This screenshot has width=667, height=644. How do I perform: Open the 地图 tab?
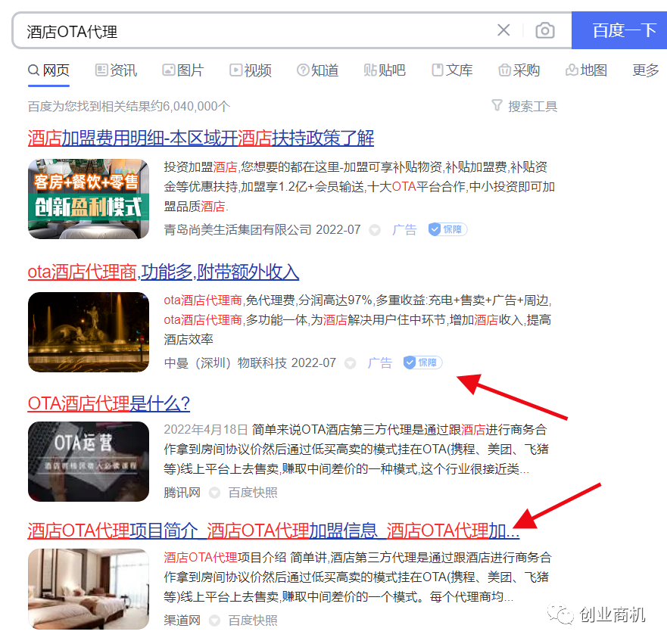586,70
